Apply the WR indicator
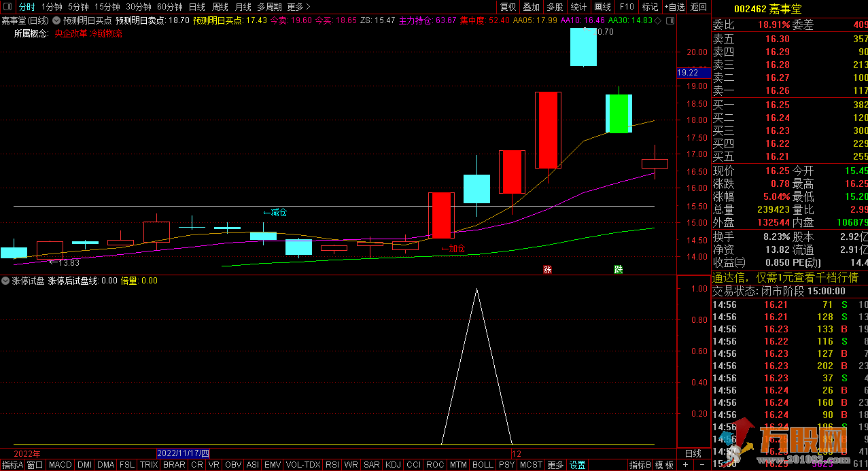The image size is (868, 471). pyautogui.click(x=351, y=465)
